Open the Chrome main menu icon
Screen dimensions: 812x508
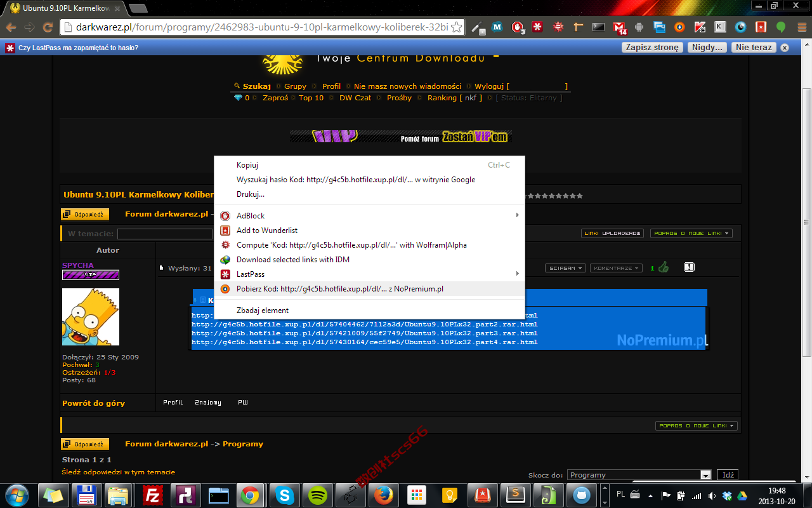point(801,27)
